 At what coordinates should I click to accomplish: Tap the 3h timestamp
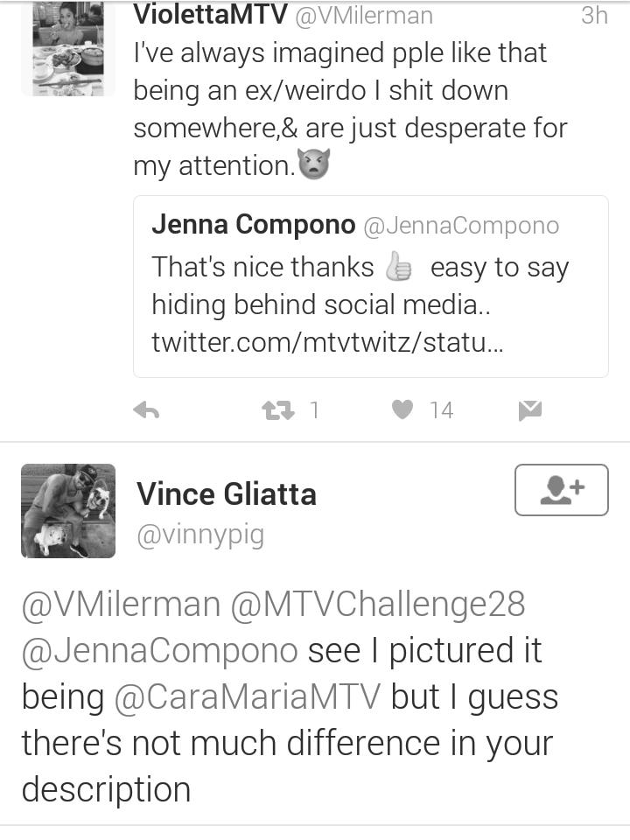[594, 15]
